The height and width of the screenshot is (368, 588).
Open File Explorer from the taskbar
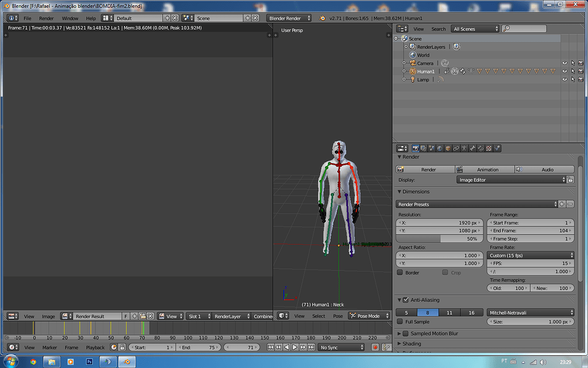point(52,362)
